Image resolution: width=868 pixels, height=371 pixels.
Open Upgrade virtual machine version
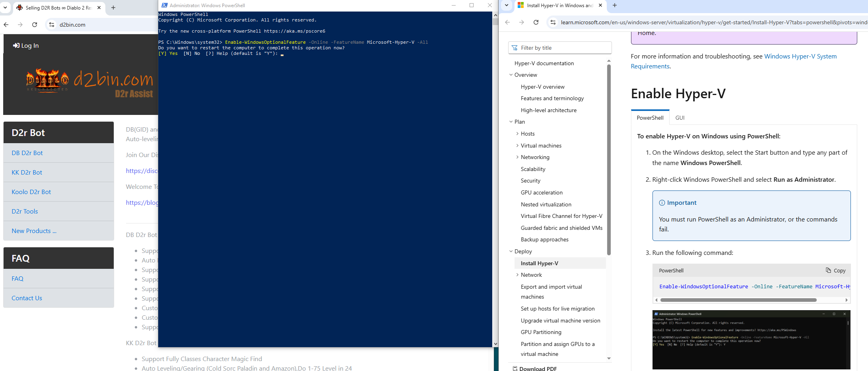pyautogui.click(x=560, y=320)
